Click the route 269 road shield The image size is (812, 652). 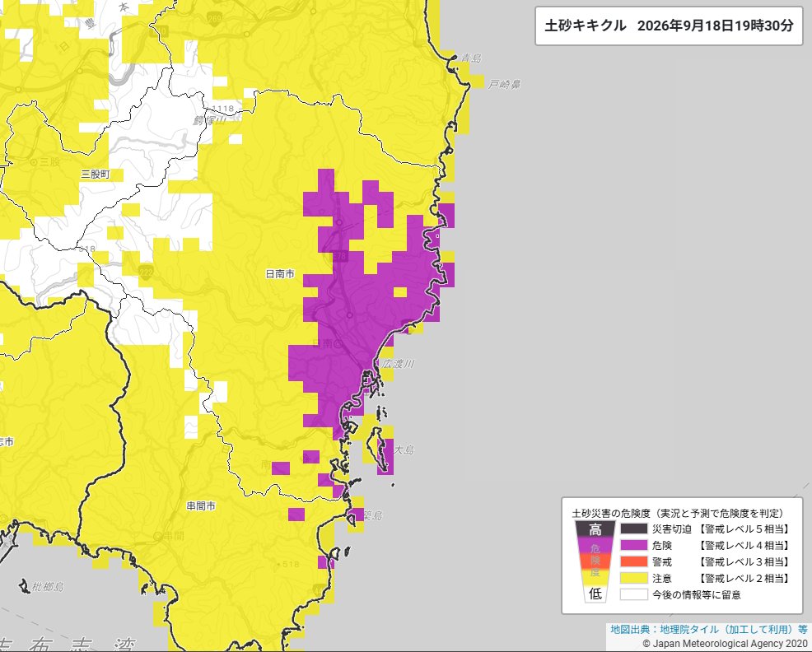[x=214, y=20]
